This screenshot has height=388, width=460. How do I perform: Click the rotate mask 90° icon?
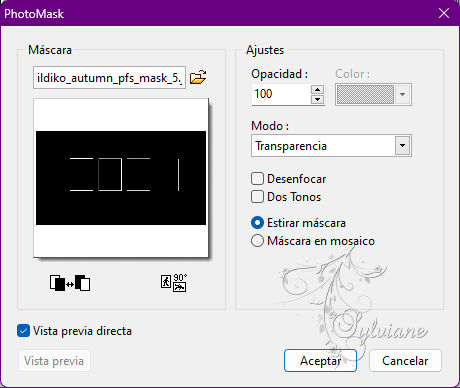coord(174,283)
